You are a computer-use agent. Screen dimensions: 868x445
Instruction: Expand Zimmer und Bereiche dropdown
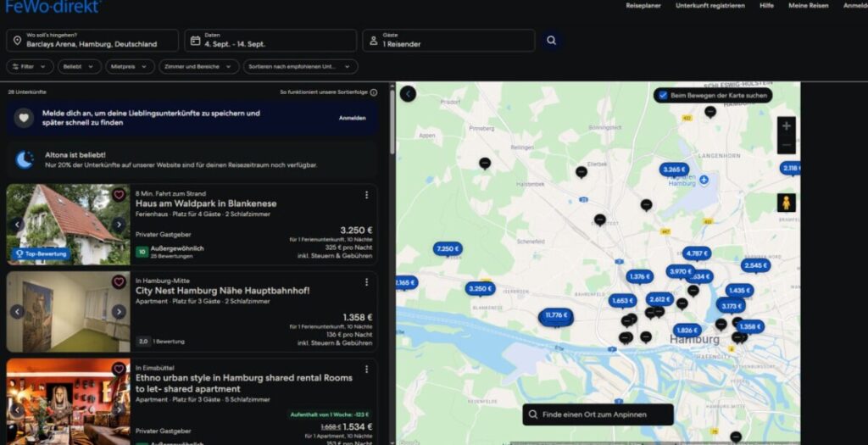point(198,66)
